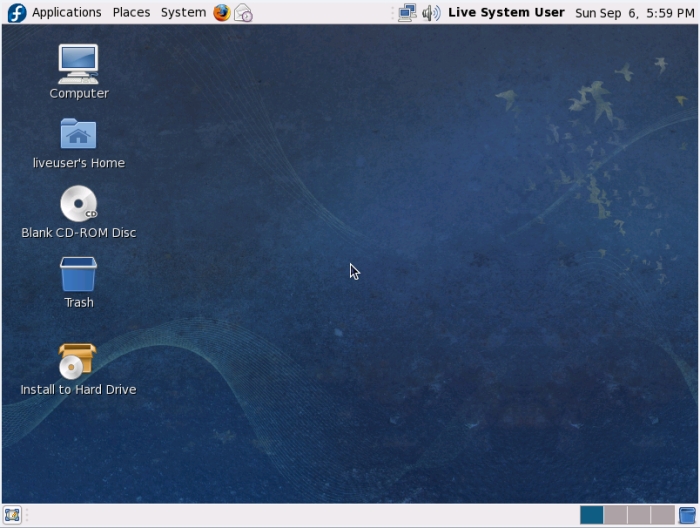Click the Trash desktop icon
The height and width of the screenshot is (528, 700).
tap(78, 275)
